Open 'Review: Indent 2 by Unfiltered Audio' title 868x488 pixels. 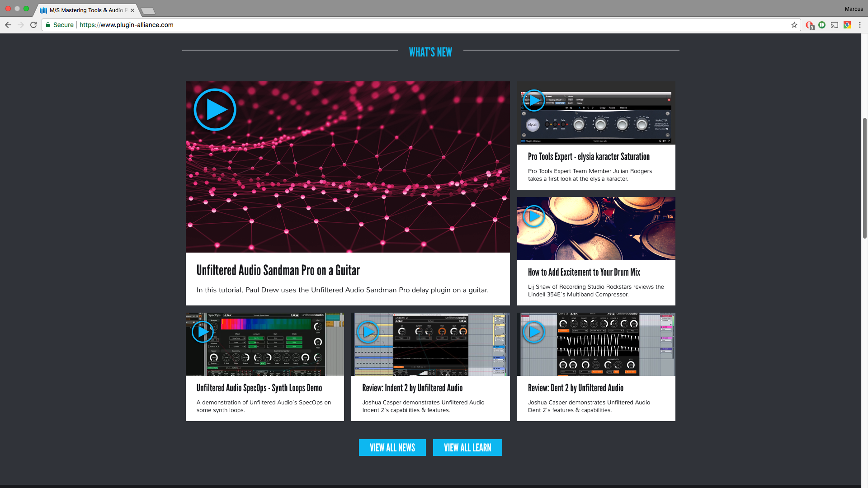(x=412, y=388)
